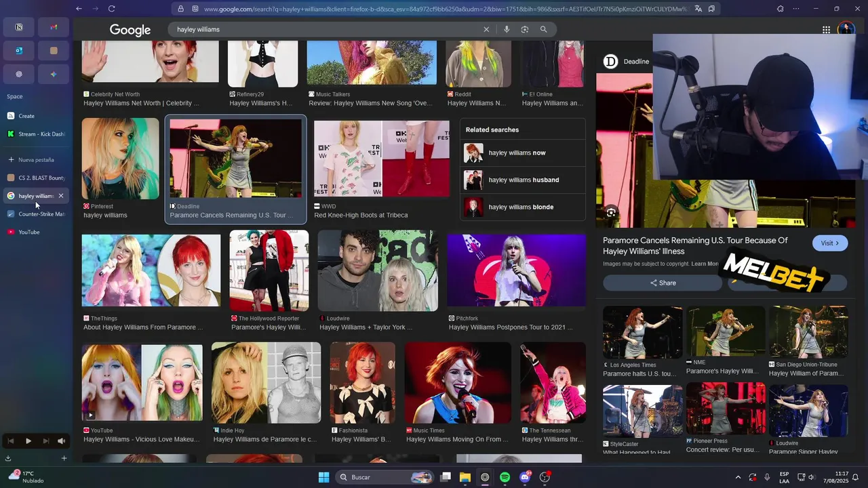Viewport: 868px width, 488px height.
Task: Switch to the YouTube tab
Action: pyautogui.click(x=35, y=232)
